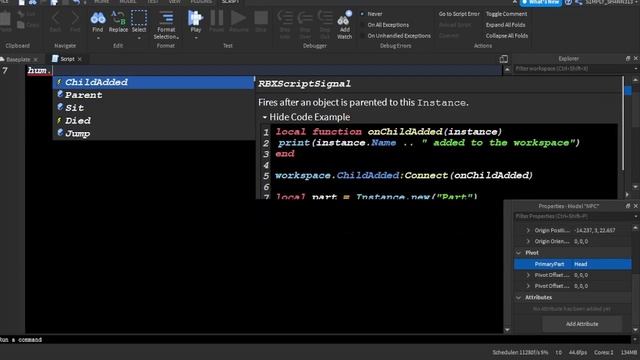640x360 pixels.
Task: Close the Baseplate tab
Action: [36, 60]
